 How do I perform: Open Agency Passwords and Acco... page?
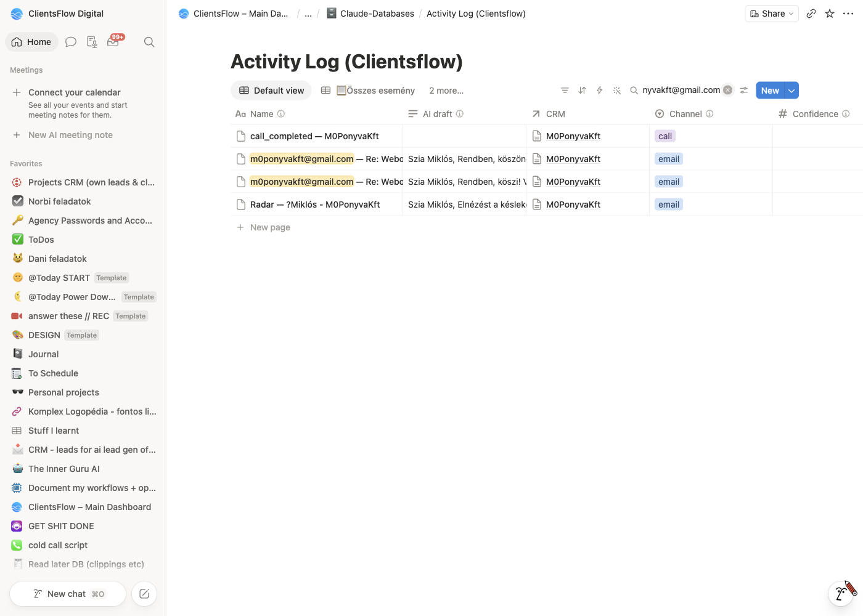point(84,221)
